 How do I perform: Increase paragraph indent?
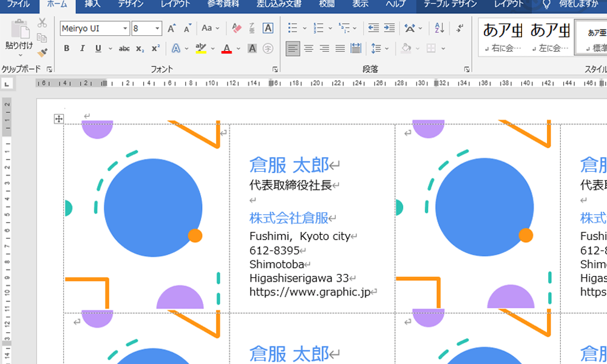[x=389, y=29]
